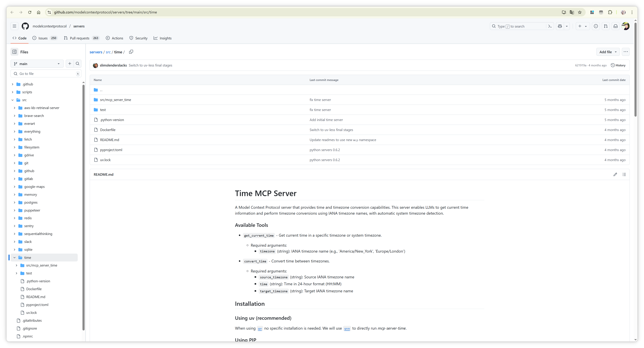Expand the Add file dropdown
The height and width of the screenshot is (348, 644).
(608, 52)
